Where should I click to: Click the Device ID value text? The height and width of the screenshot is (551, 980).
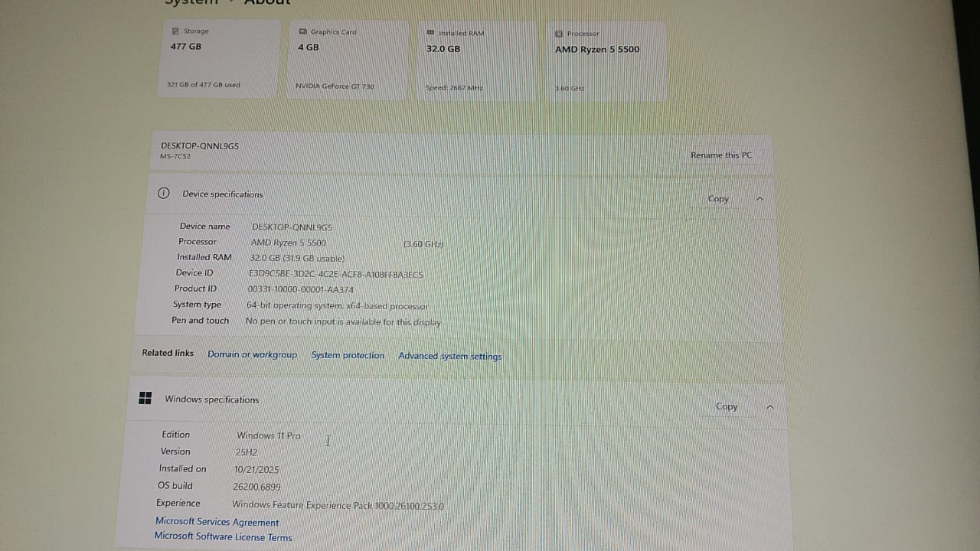coord(335,274)
